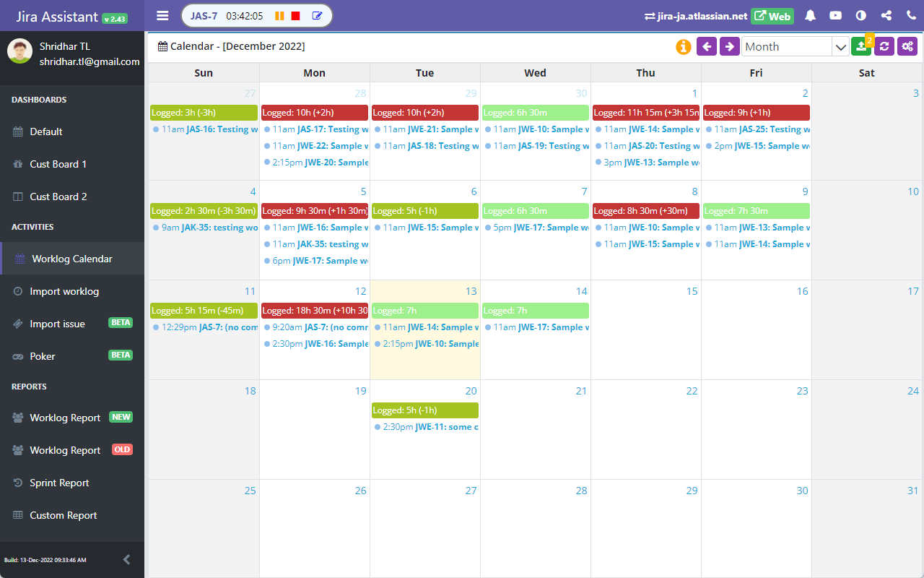The image size is (924, 578).
Task: Open 5pm JWE-17 worklog on Wednesday 7
Action: 536,228
